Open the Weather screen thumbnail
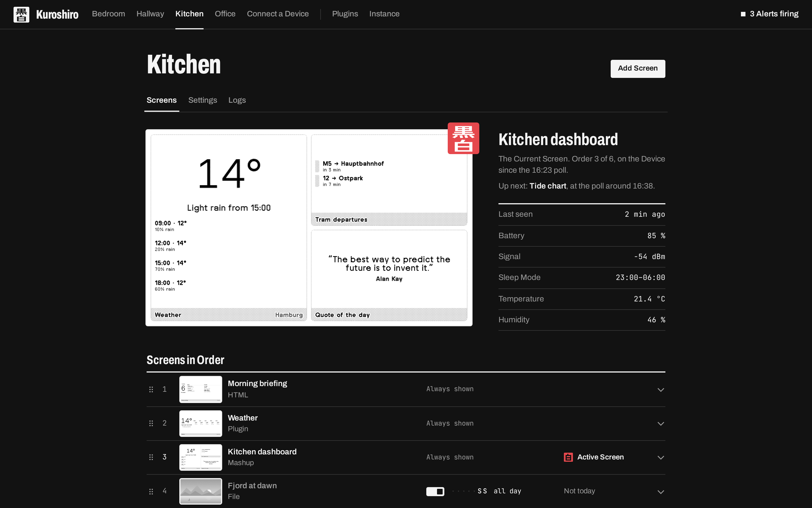The width and height of the screenshot is (812, 508). pyautogui.click(x=200, y=423)
